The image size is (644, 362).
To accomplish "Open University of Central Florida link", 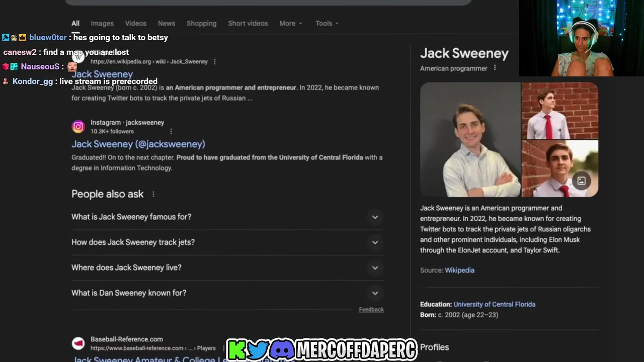I will tap(494, 304).
